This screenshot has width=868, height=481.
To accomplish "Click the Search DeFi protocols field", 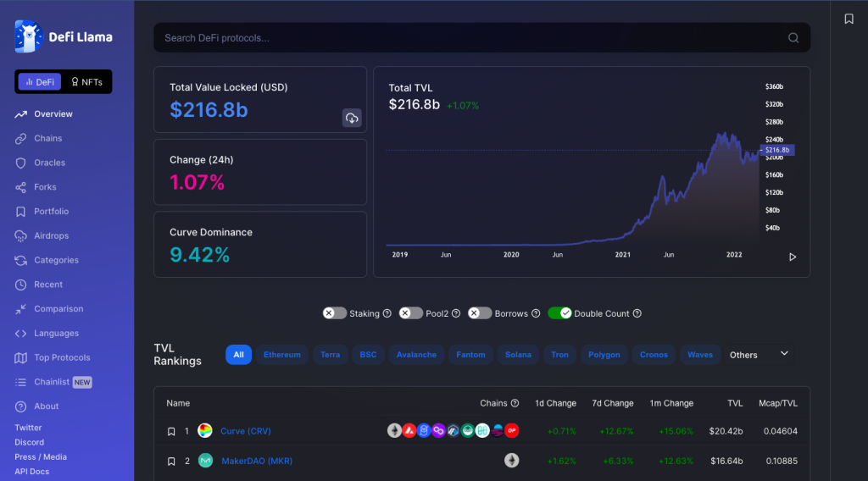I will [481, 37].
